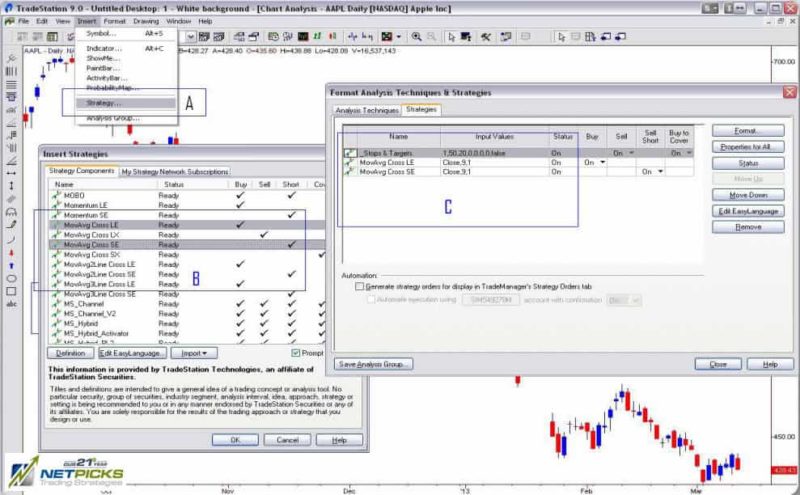Click the red-green grid toolbar icon
Screen dimensions: 800x495
[387, 37]
